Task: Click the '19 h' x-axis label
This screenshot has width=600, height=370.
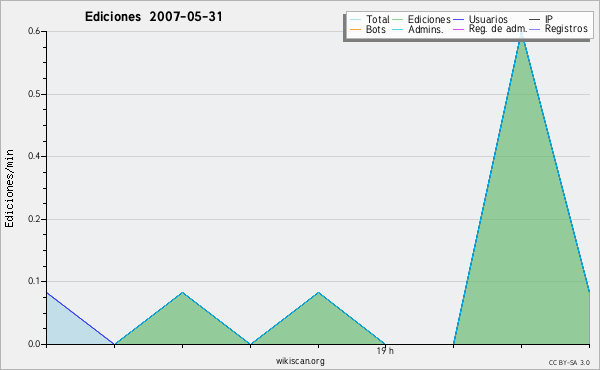Action: tap(385, 351)
